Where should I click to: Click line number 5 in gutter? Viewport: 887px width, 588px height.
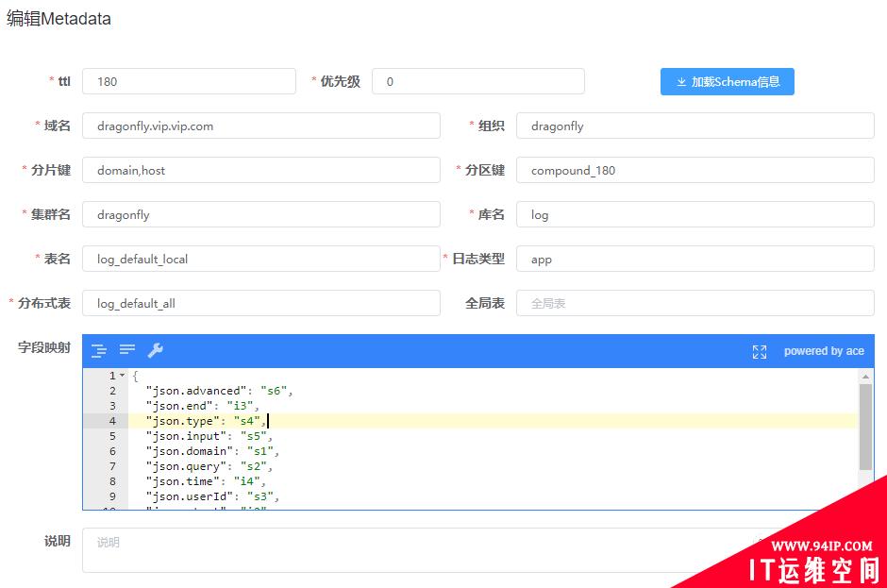[x=112, y=436]
